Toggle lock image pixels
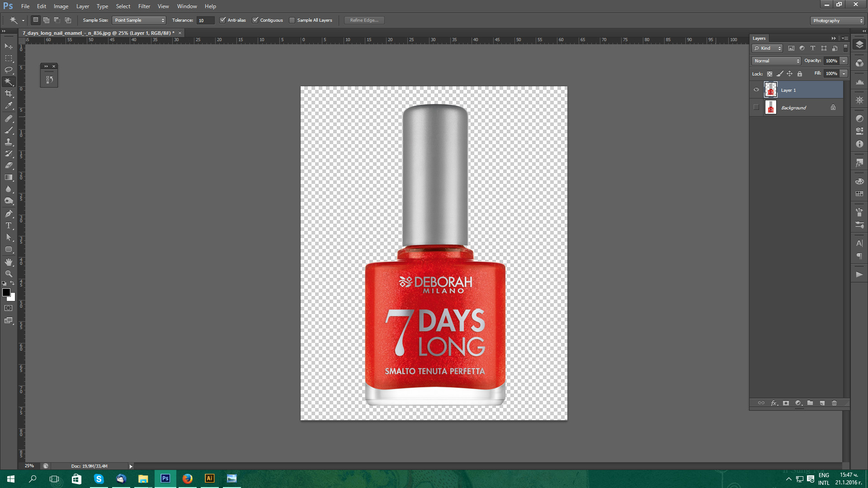This screenshot has width=868, height=488. coord(779,74)
